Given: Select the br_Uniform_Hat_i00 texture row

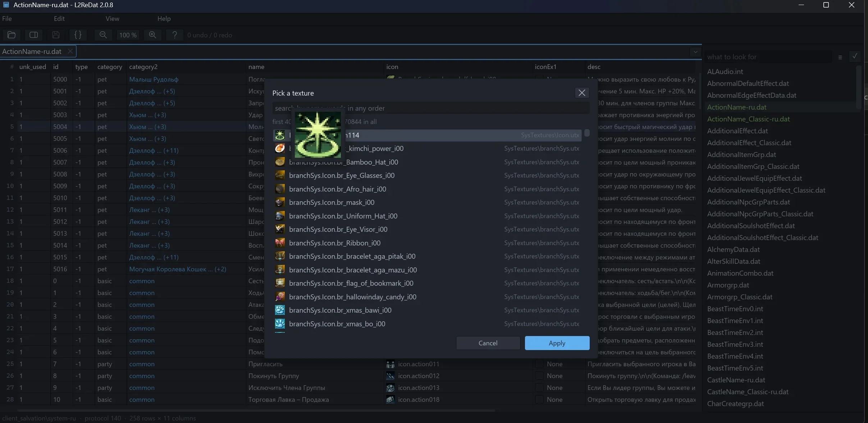Looking at the screenshot, I should point(427,216).
